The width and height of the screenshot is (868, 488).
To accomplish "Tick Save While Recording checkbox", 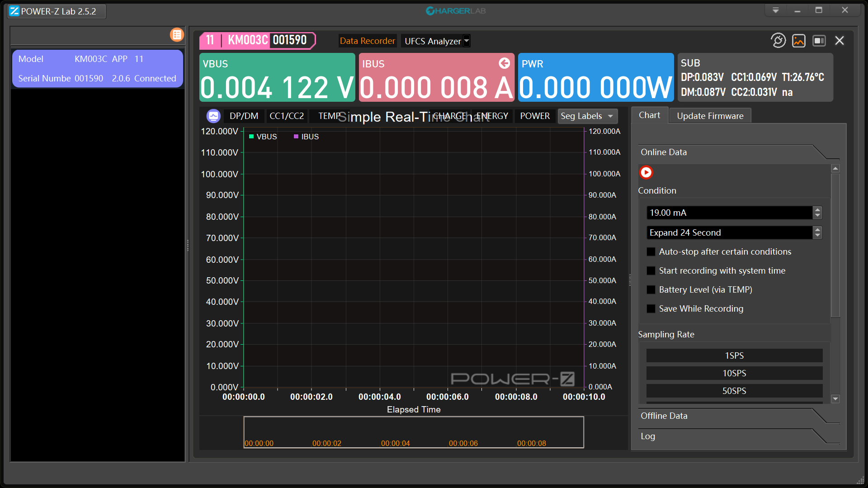I will (x=651, y=309).
